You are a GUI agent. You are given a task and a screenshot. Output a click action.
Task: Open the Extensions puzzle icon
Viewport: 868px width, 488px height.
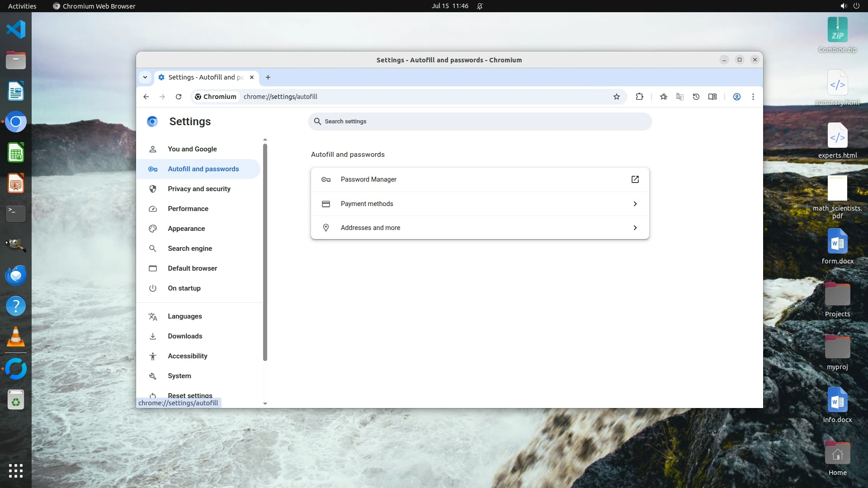[x=639, y=97]
